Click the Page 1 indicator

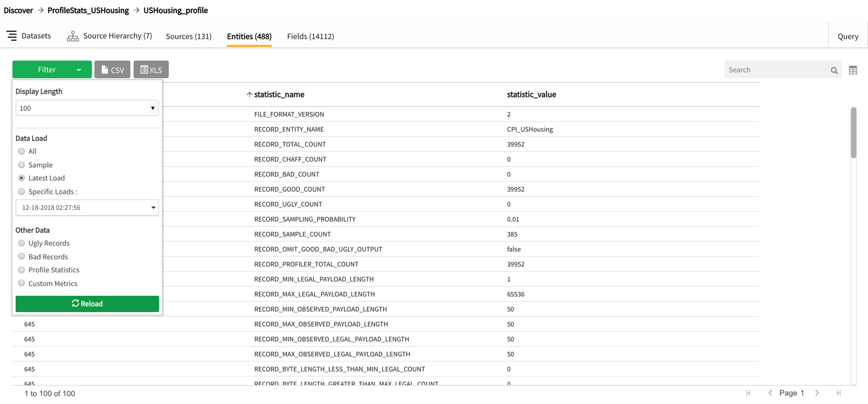tap(792, 393)
